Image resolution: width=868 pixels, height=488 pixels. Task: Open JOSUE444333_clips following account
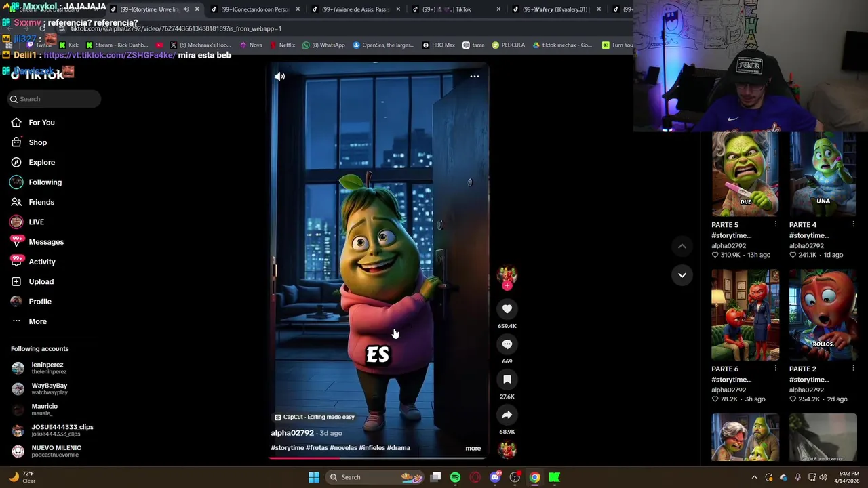pos(52,430)
